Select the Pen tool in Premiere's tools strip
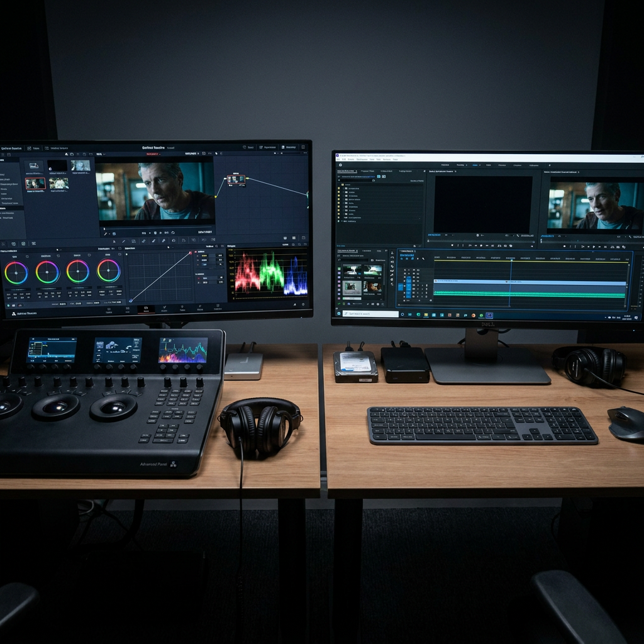The image size is (644, 644). click(392, 275)
